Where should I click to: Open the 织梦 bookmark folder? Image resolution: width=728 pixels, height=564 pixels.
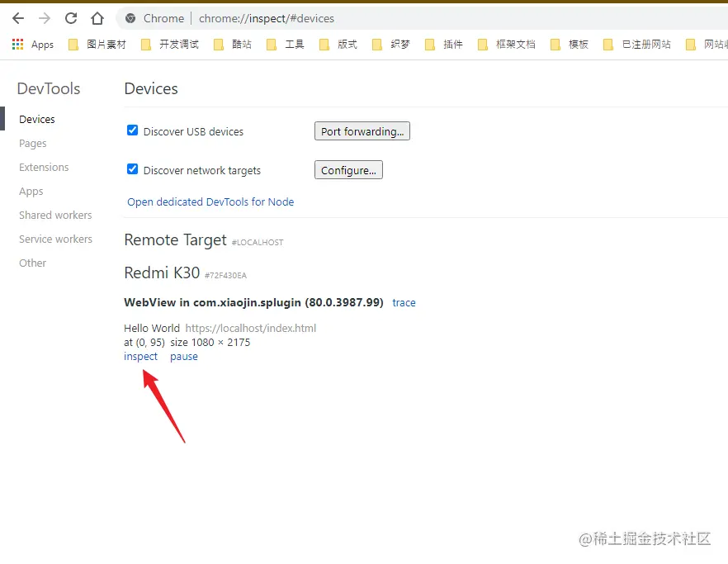click(391, 44)
